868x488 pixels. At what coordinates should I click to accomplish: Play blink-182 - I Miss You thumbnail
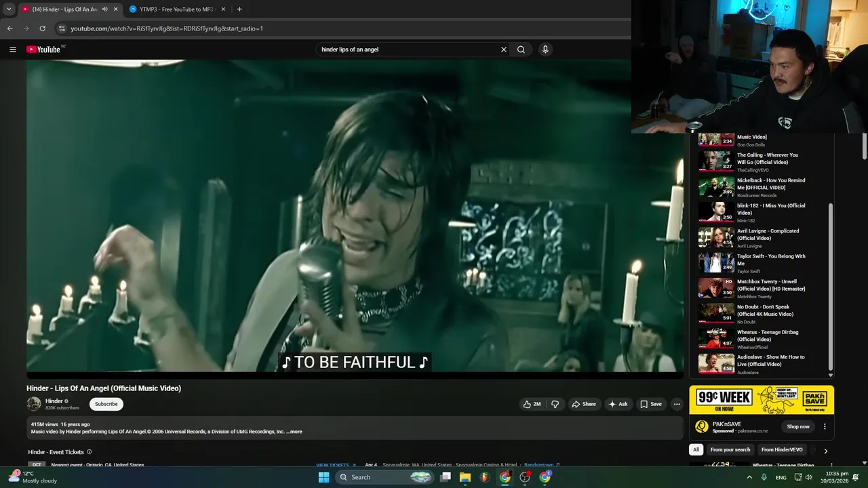pos(717,211)
